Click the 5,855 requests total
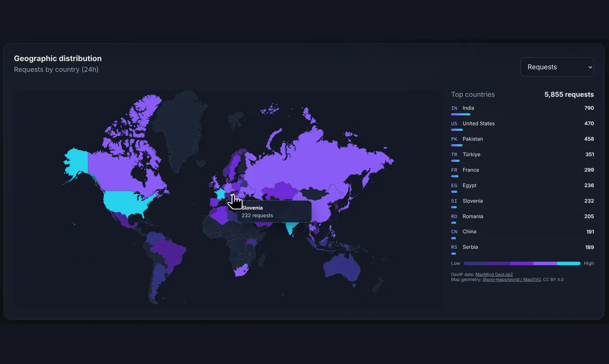Image resolution: width=609 pixels, height=364 pixels. coord(569,94)
